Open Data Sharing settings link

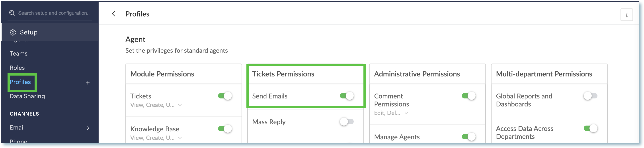coord(27,96)
